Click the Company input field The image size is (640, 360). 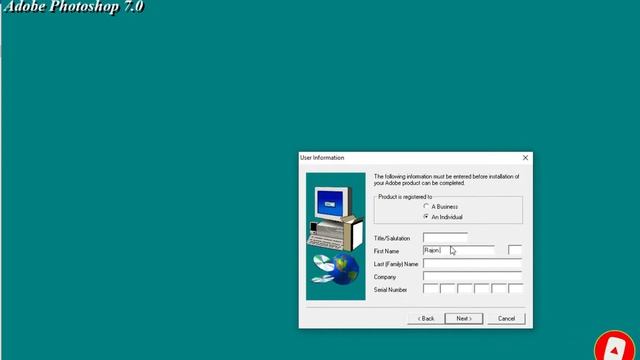[x=472, y=276]
